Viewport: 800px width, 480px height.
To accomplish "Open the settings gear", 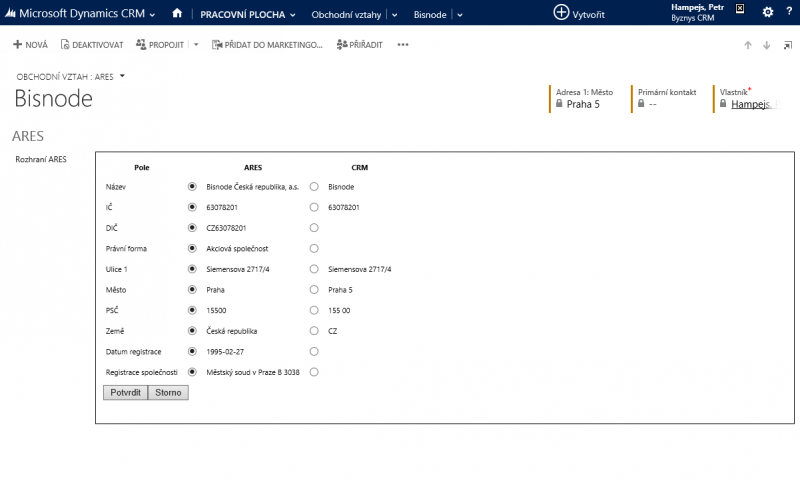I will 767,12.
